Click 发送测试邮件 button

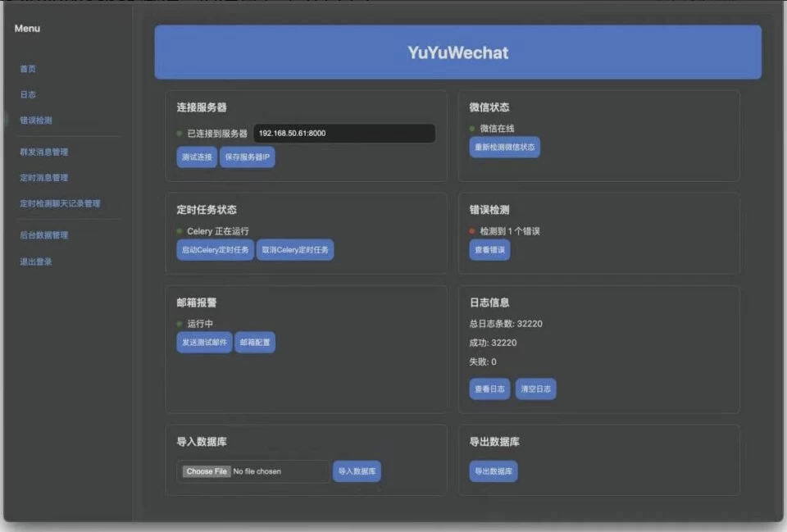click(204, 343)
